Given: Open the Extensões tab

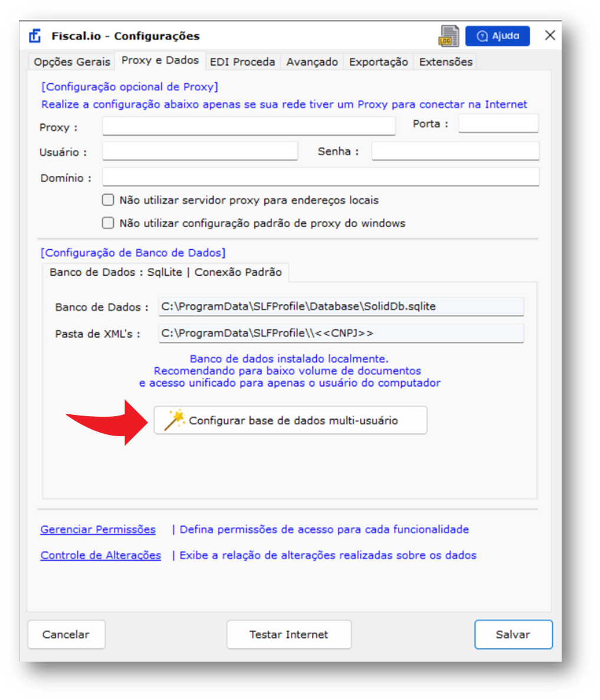Looking at the screenshot, I should coord(445,61).
